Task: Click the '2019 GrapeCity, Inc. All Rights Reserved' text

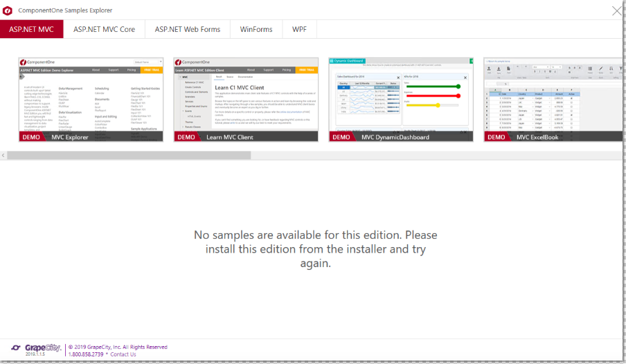Action: tap(118, 347)
